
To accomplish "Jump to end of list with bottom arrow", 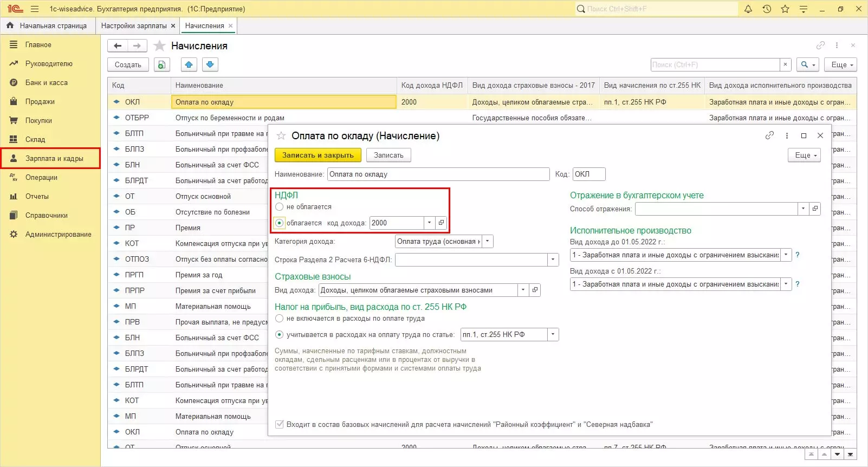I will [x=851, y=455].
